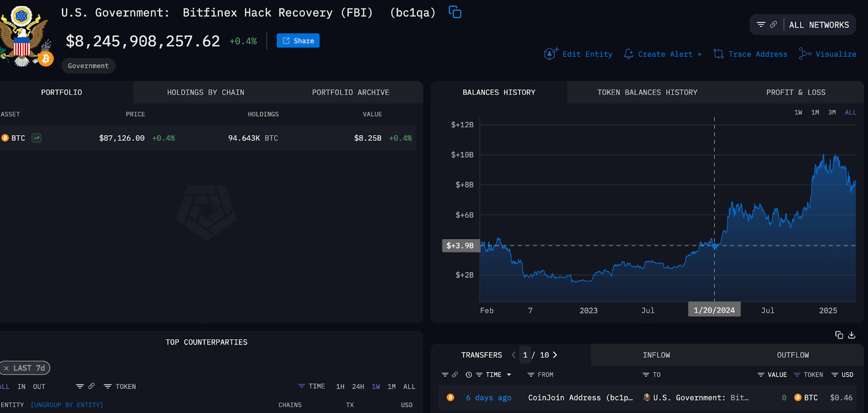Switch to Holdings By Chain tab
This screenshot has height=413, width=868.
coord(206,92)
